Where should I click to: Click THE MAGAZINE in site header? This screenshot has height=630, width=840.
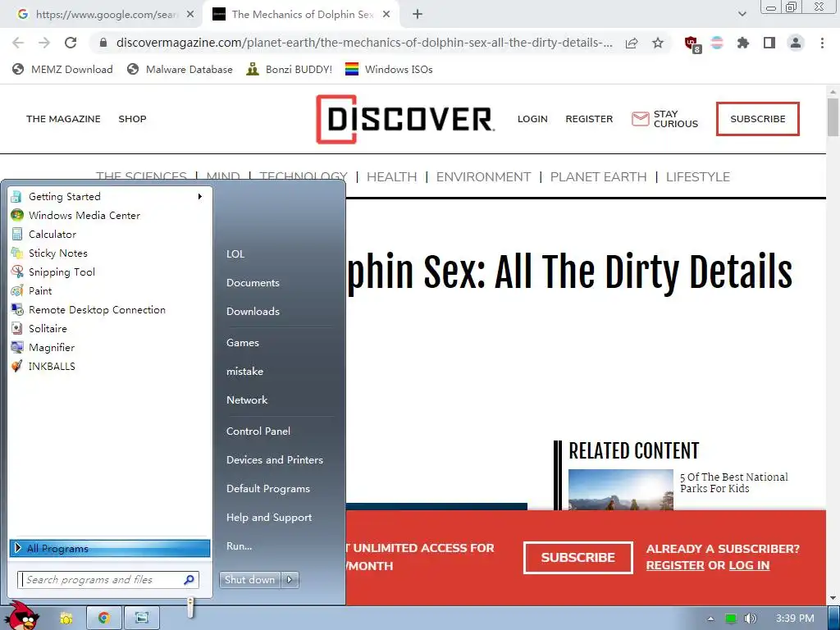point(63,119)
